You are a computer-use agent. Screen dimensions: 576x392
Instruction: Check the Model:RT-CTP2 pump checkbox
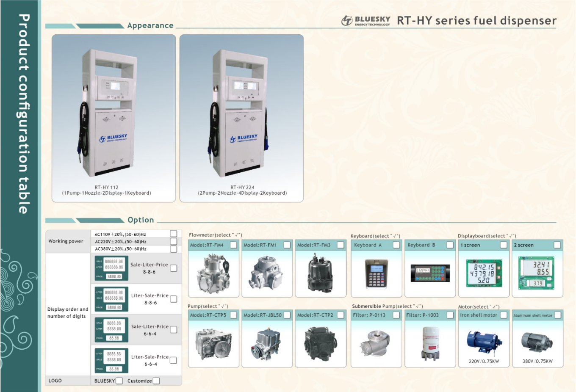pyautogui.click(x=341, y=315)
